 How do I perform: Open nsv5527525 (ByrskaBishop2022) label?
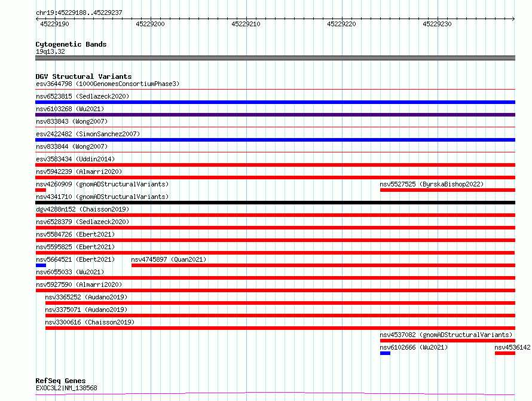click(x=432, y=184)
